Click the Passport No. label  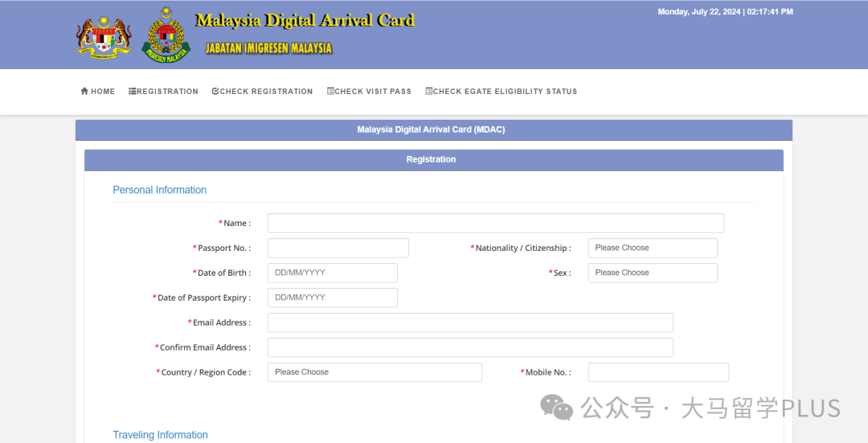tap(222, 248)
